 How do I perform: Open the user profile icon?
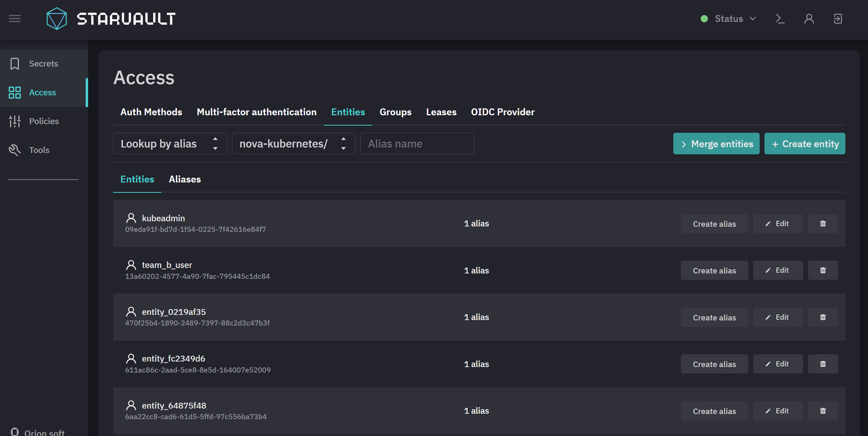coord(809,19)
